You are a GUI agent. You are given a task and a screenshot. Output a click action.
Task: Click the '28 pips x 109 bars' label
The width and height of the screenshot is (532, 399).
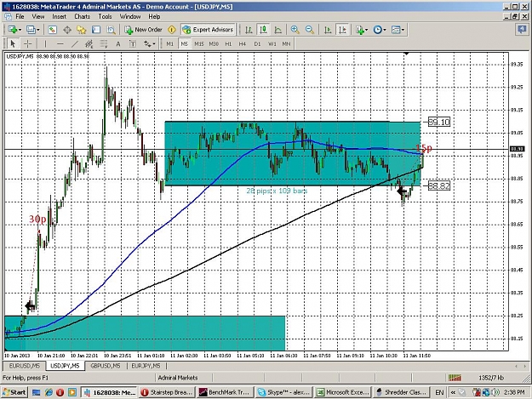pyautogui.click(x=277, y=191)
